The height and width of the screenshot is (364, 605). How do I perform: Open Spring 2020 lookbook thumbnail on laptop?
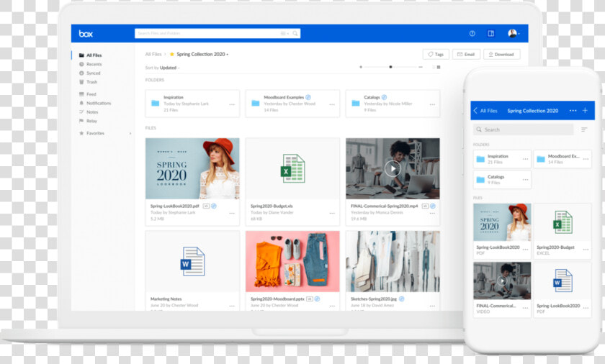(x=192, y=169)
